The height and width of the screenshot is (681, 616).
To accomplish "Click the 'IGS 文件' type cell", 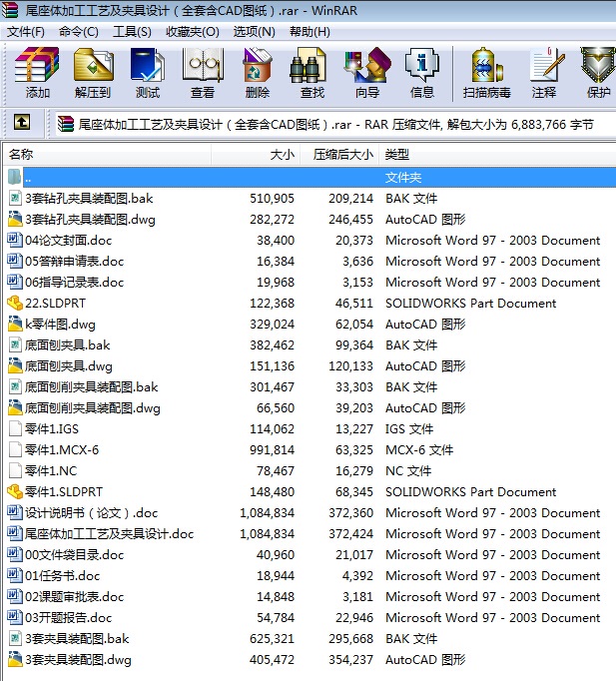I will click(x=409, y=428).
